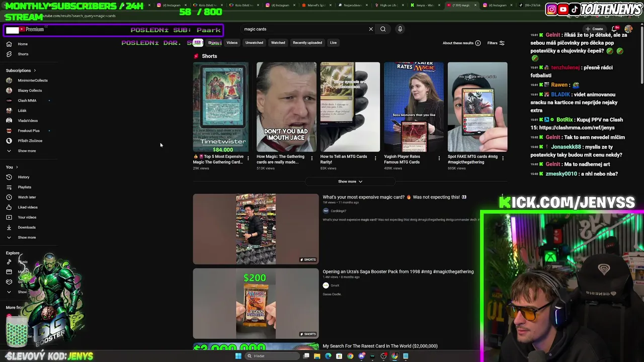This screenshot has height=362, width=644.
Task: Open more options for How Magic cards short
Action: [311, 158]
